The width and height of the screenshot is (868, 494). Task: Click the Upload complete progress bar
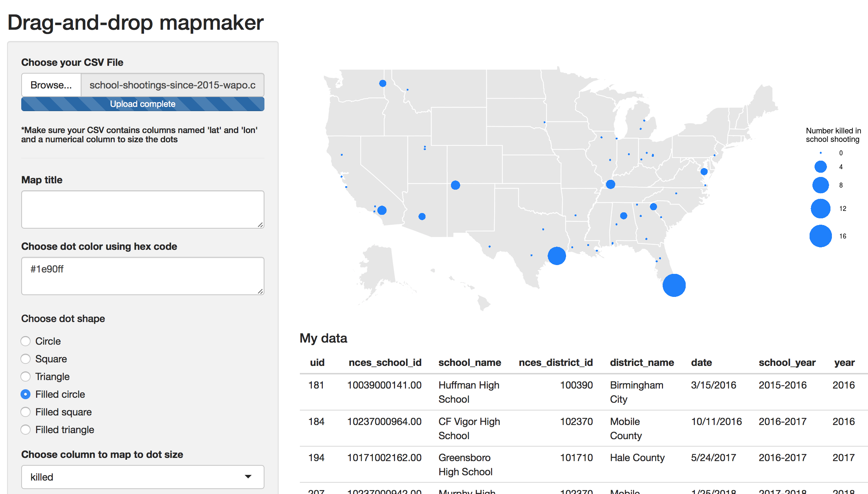(x=143, y=104)
